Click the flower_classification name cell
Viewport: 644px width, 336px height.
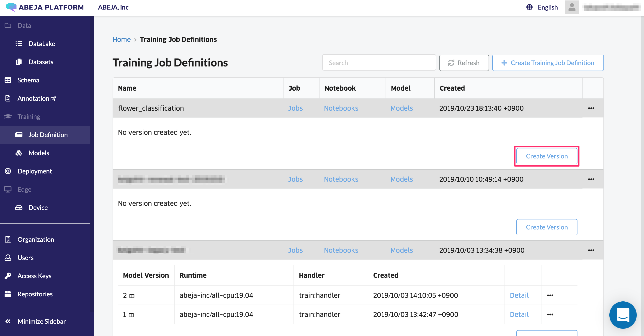click(198, 108)
